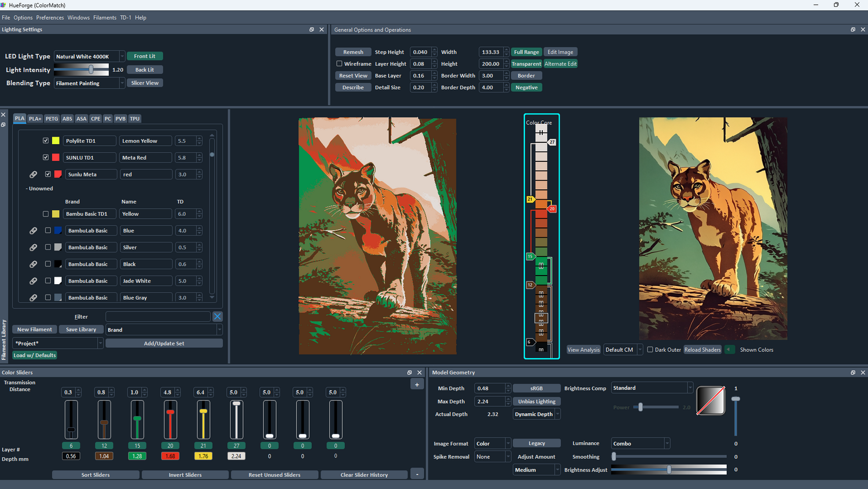
Task: Float the Model Geometry panel
Action: pyautogui.click(x=853, y=373)
